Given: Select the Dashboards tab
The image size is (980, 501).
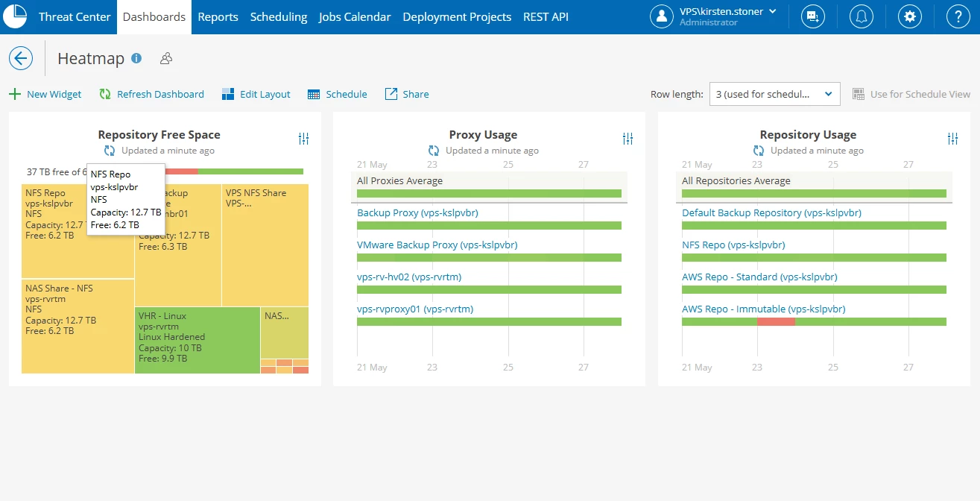Looking at the screenshot, I should pos(154,16).
